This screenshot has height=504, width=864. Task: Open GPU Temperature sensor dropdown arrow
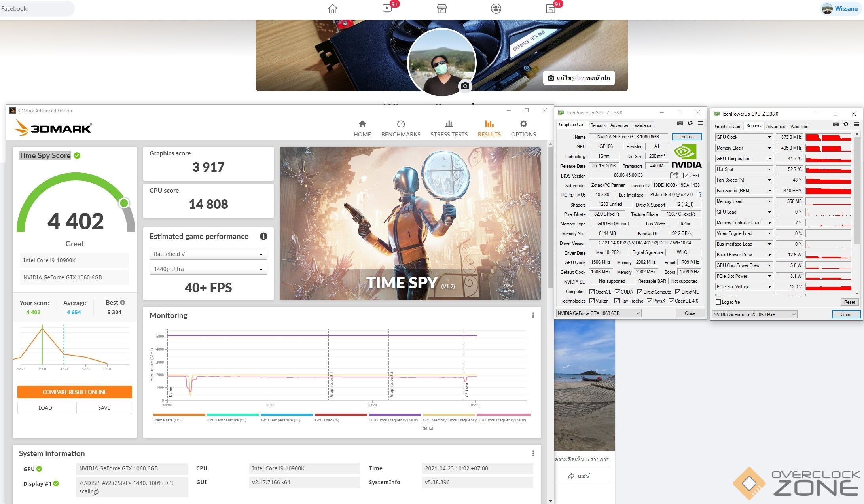[769, 159]
